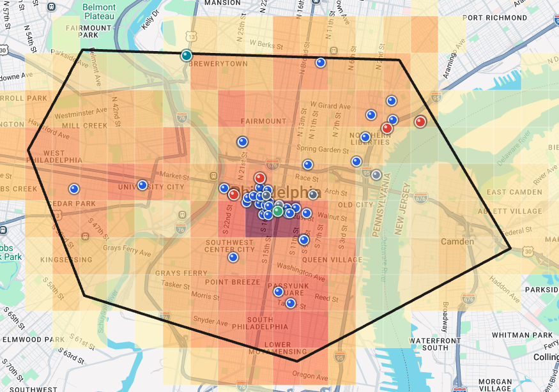Screen dimensions: 559x392
Task: Click the blue marker above Race St label
Action: (308, 165)
